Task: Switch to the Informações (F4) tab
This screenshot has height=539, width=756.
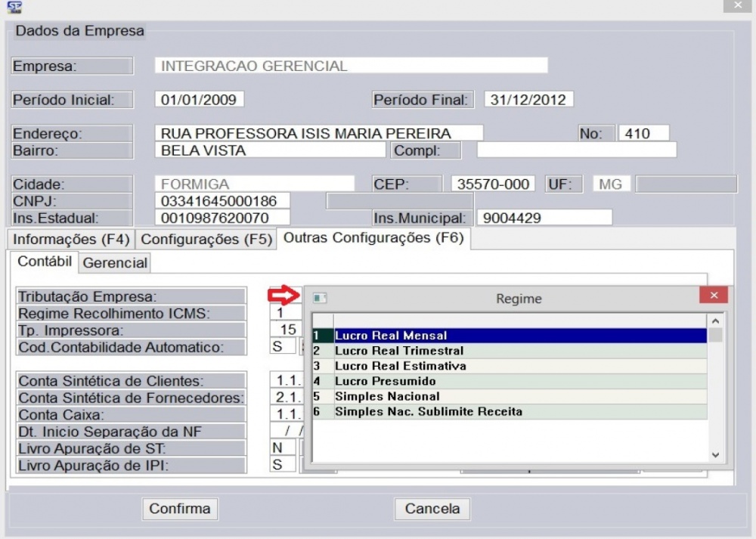Action: tap(70, 238)
